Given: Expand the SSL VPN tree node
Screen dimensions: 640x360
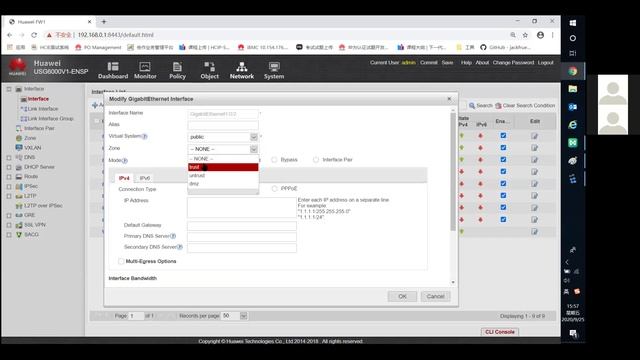Looking at the screenshot, I should 9,225.
